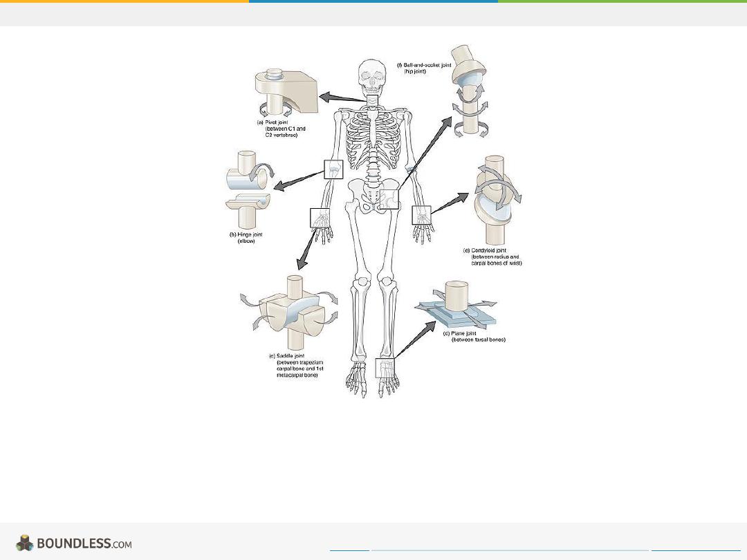Click the '(b) Hinge joint' elbow caption
The height and width of the screenshot is (560, 747).
click(x=246, y=238)
